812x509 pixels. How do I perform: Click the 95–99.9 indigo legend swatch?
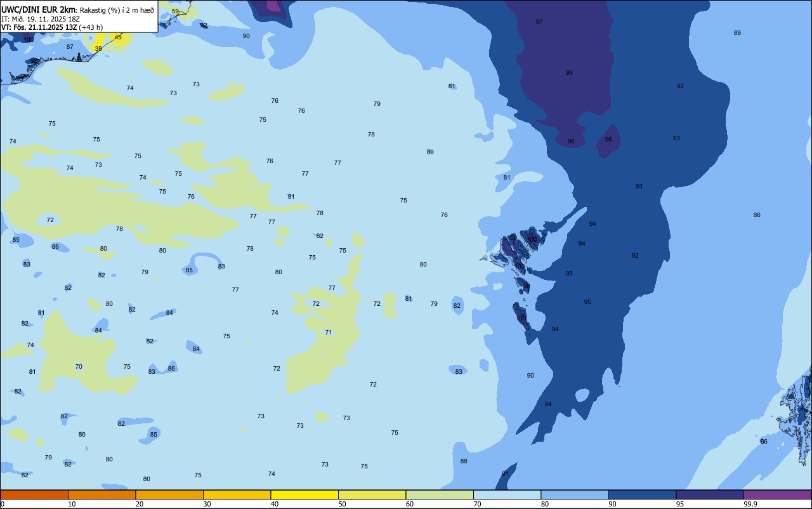[x=710, y=494]
